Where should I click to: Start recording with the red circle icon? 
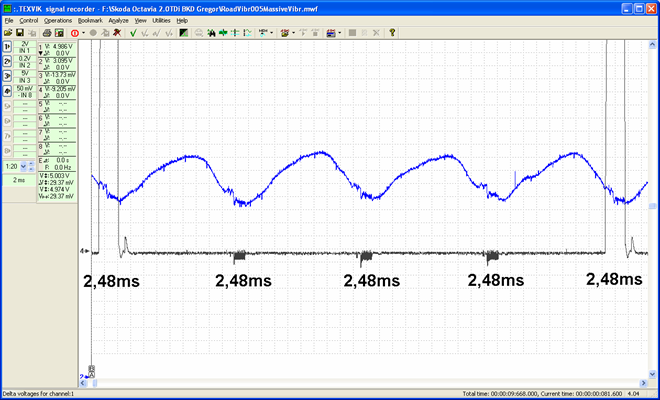[75, 33]
